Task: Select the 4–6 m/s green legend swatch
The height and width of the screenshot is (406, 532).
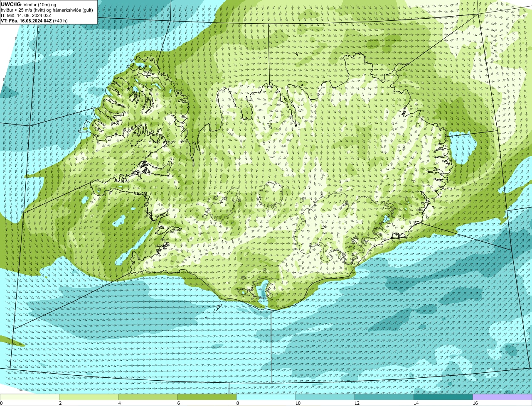Action: [148, 397]
